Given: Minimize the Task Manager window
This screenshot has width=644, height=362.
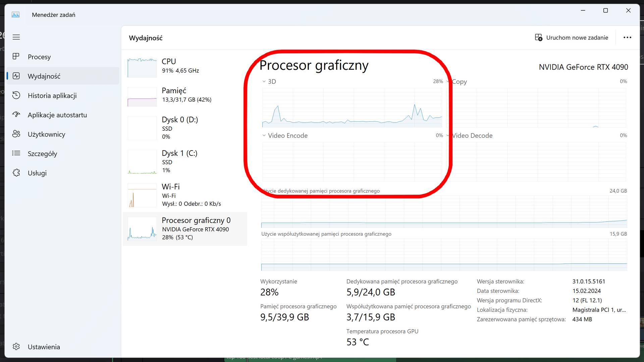Looking at the screenshot, I should (x=583, y=10).
